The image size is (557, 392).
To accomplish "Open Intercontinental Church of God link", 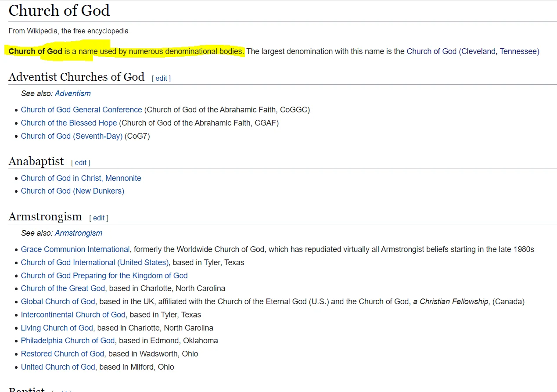I will tap(73, 315).
